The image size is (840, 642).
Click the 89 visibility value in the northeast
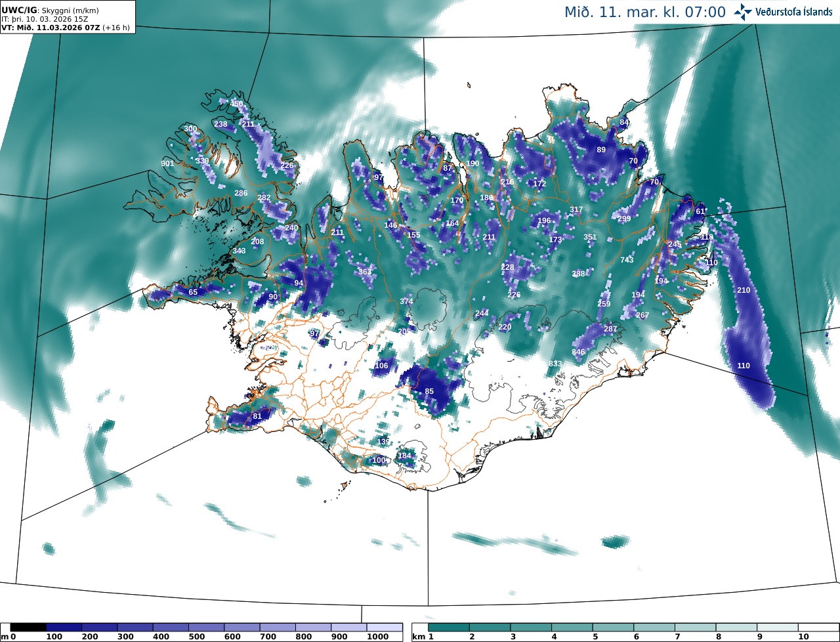pyautogui.click(x=601, y=150)
